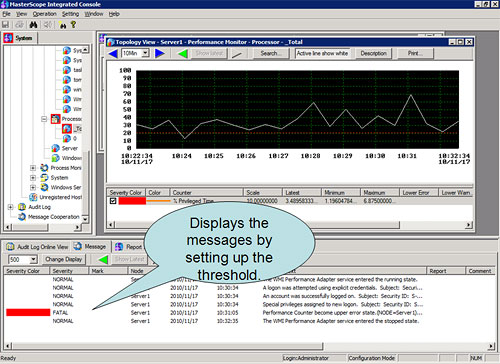Open the Operation menu
Image resolution: width=500 pixels, height=364 pixels.
[45, 14]
